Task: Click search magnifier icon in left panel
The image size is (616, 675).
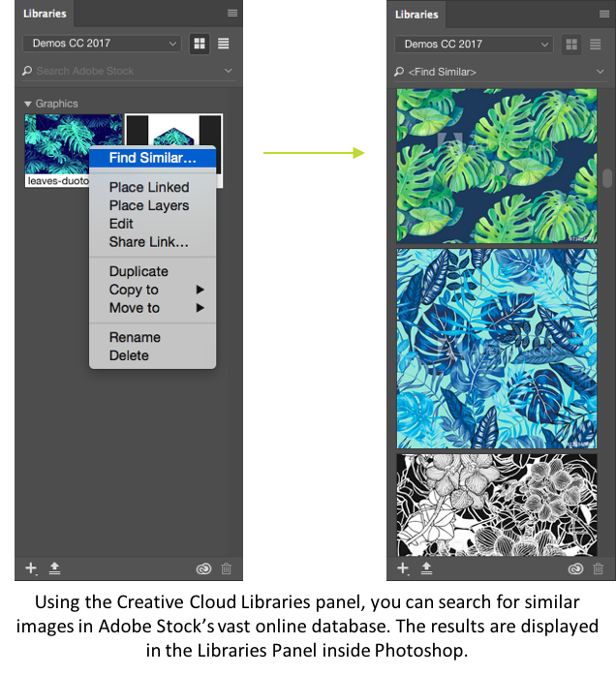Action: pyautogui.click(x=27, y=71)
